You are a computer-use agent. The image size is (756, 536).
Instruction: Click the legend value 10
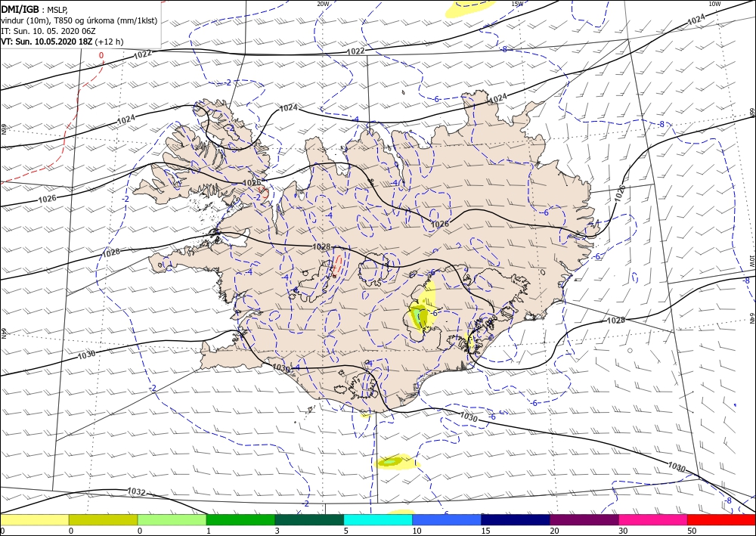point(417,531)
